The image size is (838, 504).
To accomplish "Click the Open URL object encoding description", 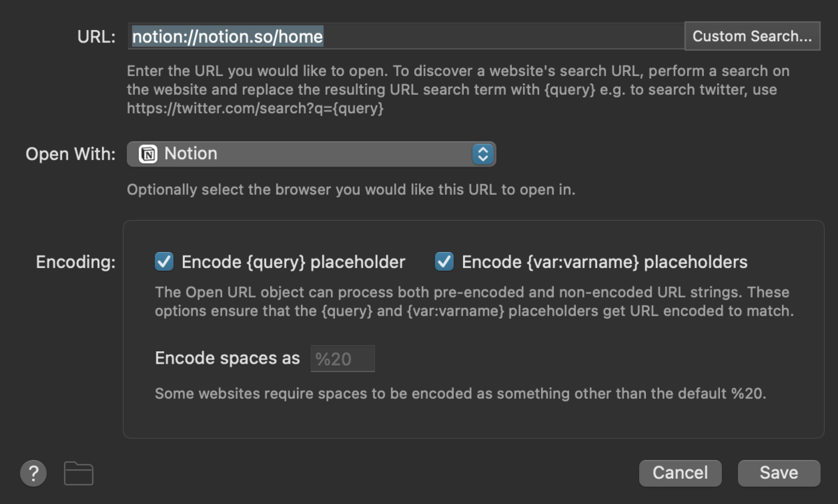I will [474, 302].
